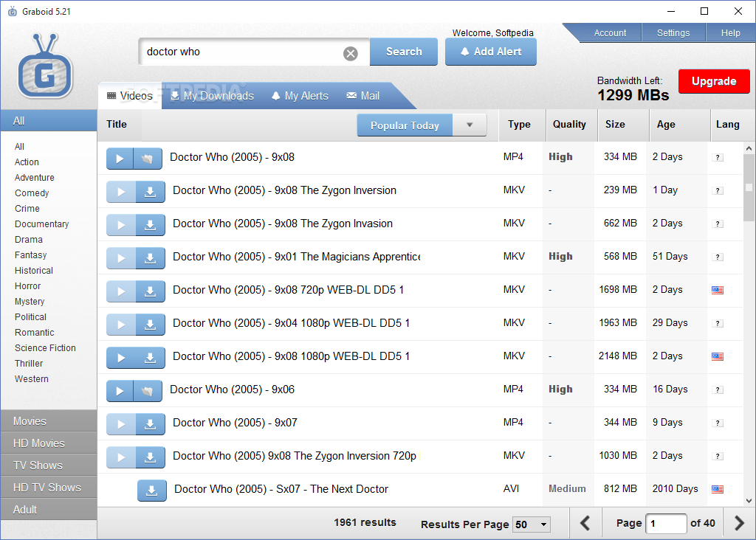
Task: Select the All category header
Action: [49, 121]
